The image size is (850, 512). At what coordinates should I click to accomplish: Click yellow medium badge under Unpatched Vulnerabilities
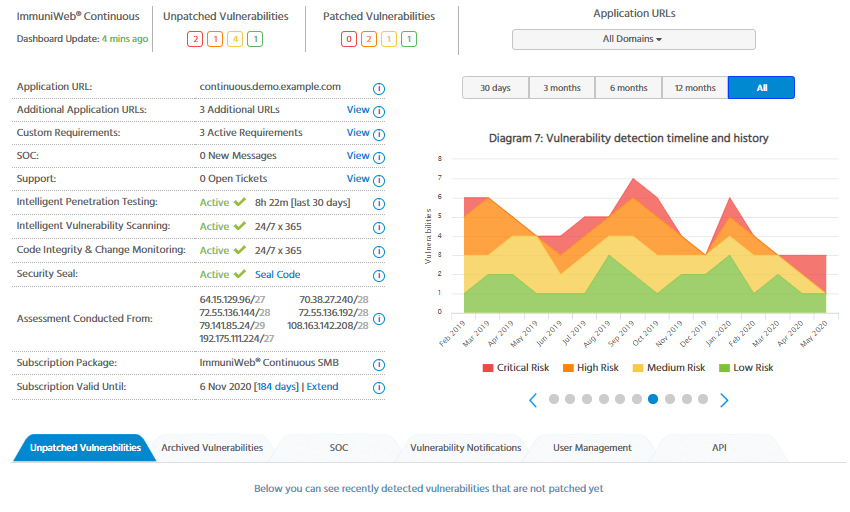click(235, 39)
